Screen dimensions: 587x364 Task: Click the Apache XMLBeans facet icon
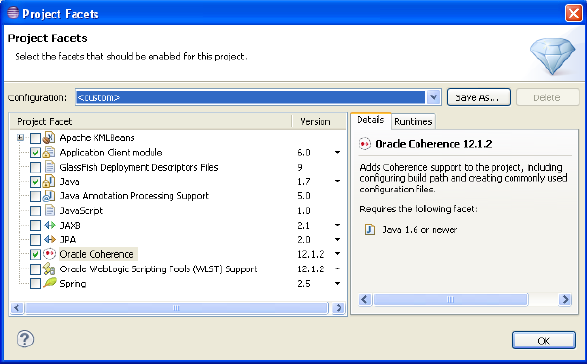pyautogui.click(x=49, y=138)
